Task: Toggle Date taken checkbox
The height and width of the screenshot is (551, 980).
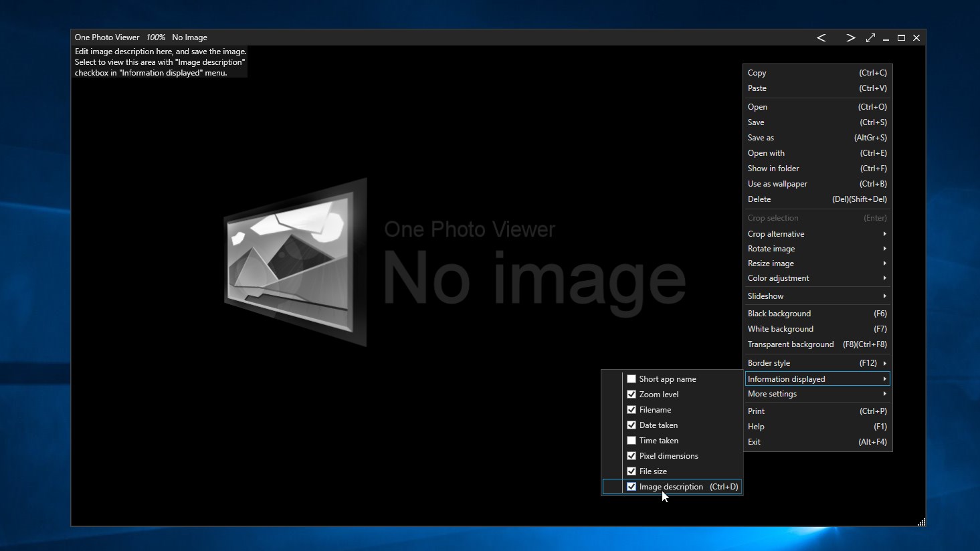Action: point(631,425)
